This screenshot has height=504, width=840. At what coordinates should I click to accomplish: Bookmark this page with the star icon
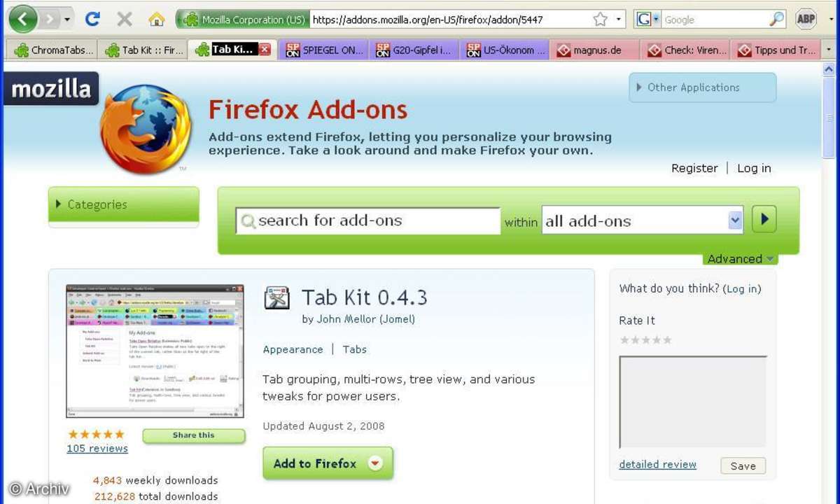pos(600,20)
